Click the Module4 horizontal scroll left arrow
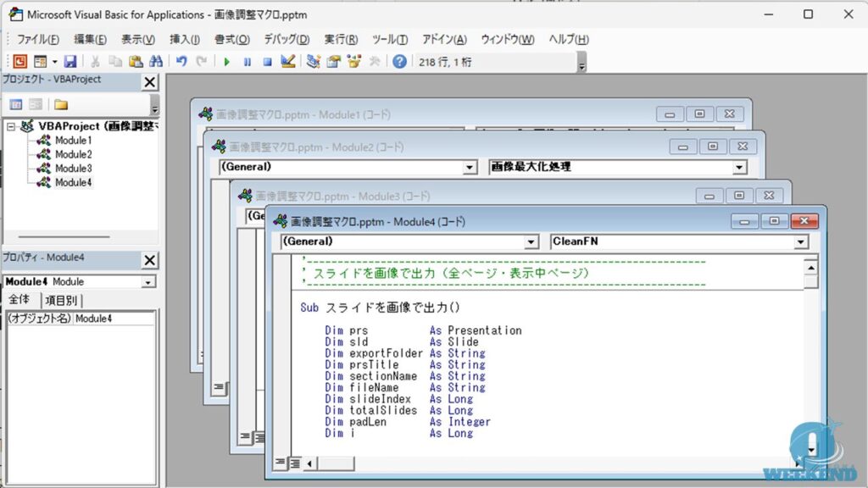 [309, 463]
